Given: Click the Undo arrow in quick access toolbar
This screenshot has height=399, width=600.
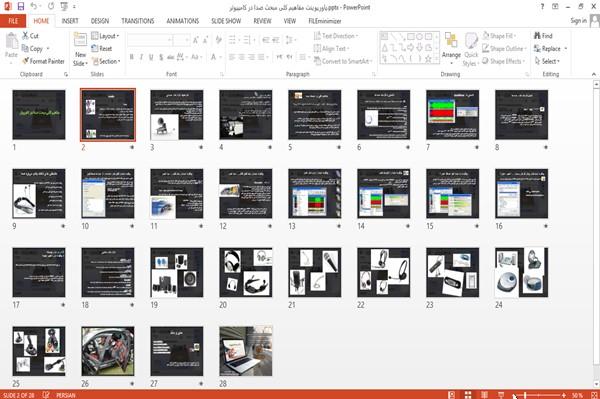Looking at the screenshot, I should pos(34,7).
